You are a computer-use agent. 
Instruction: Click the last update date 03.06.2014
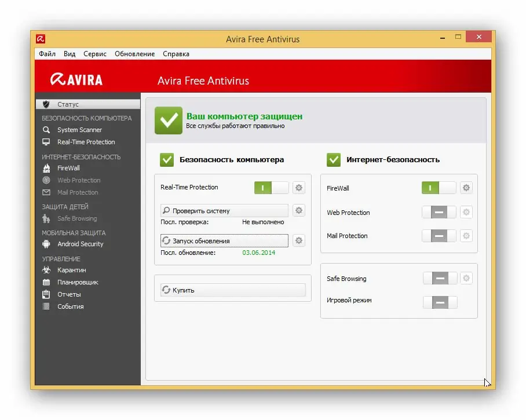pyautogui.click(x=258, y=253)
